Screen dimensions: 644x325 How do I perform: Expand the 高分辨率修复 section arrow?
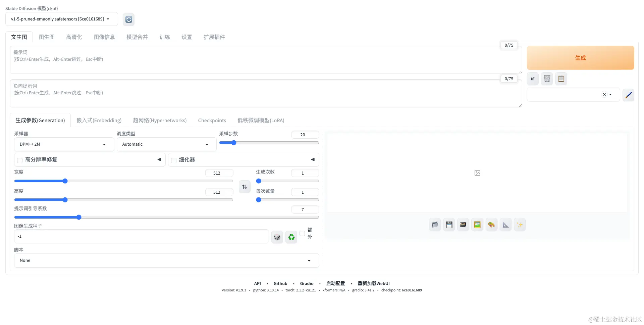(x=159, y=159)
